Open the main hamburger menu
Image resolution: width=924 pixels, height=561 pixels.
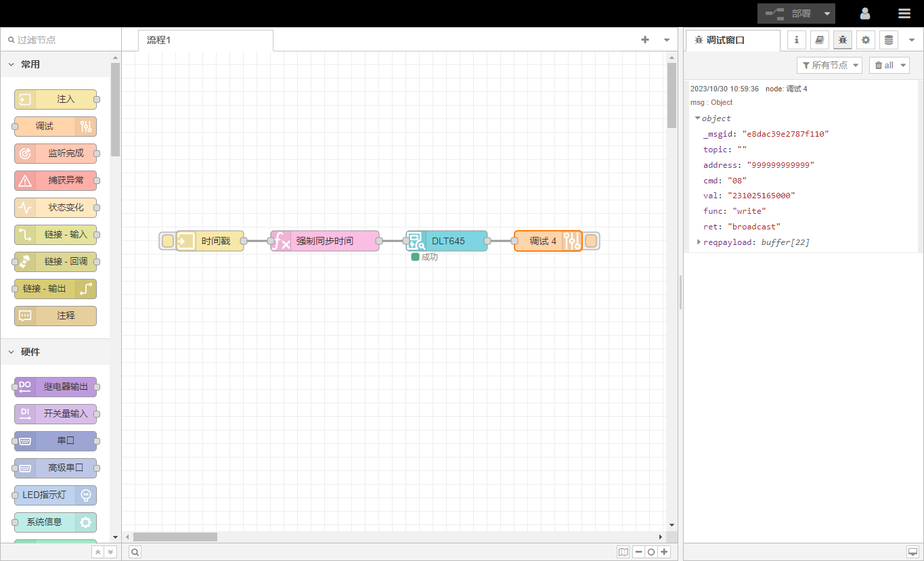904,14
